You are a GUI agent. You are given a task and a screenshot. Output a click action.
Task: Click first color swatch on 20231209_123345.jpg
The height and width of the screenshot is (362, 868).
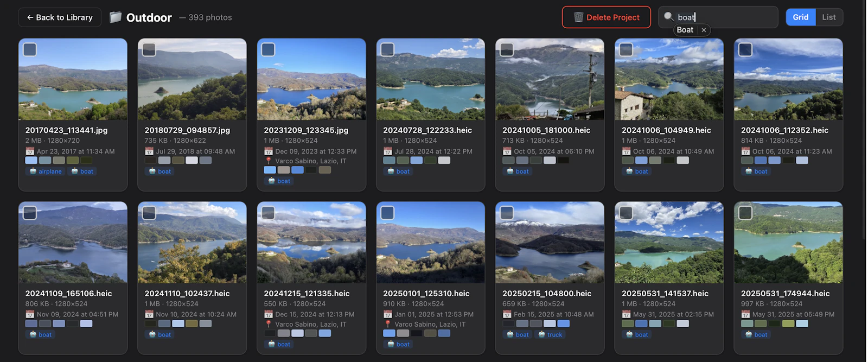click(270, 170)
